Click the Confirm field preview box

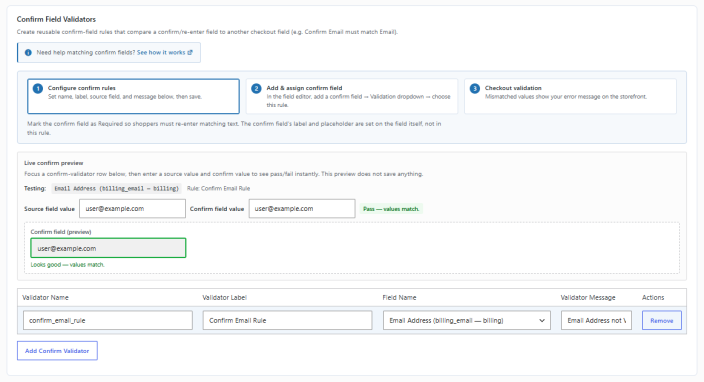point(108,248)
